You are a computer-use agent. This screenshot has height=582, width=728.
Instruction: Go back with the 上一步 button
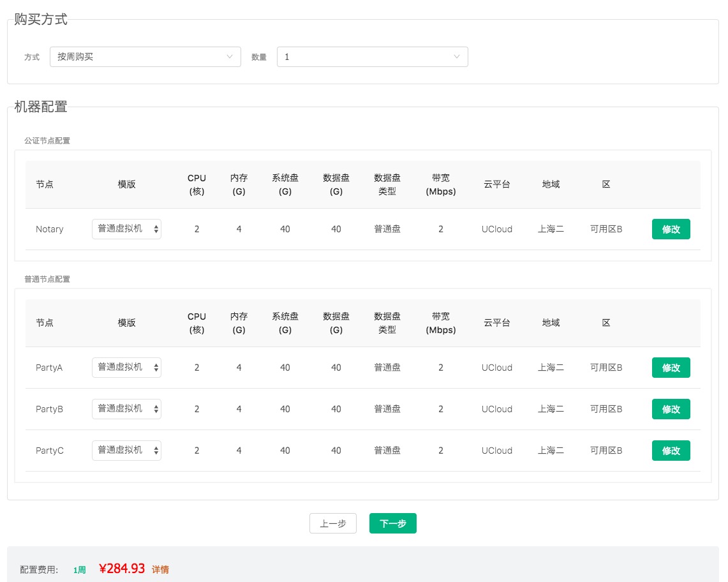click(333, 523)
